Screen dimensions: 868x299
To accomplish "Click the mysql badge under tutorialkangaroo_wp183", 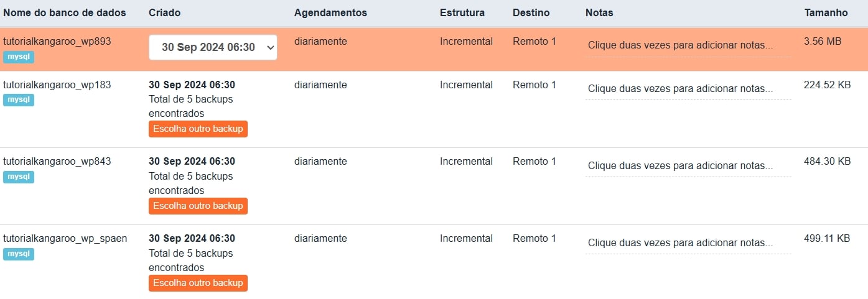I will pos(19,99).
